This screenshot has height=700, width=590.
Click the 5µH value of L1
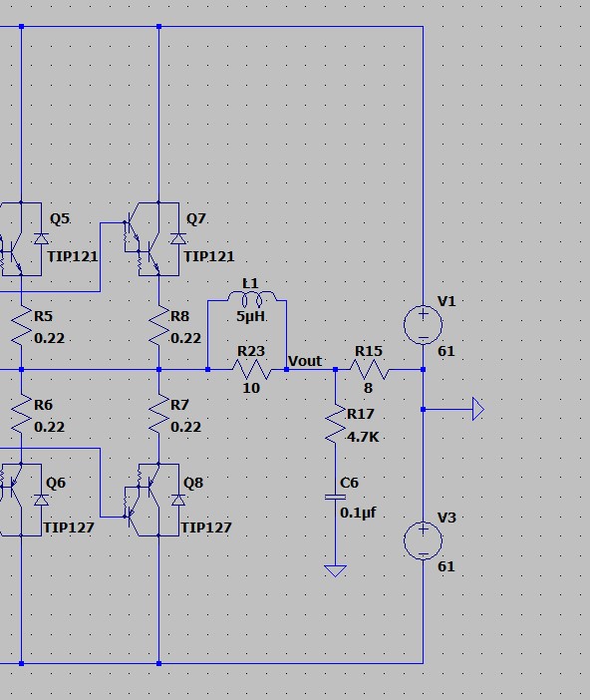click(x=251, y=316)
